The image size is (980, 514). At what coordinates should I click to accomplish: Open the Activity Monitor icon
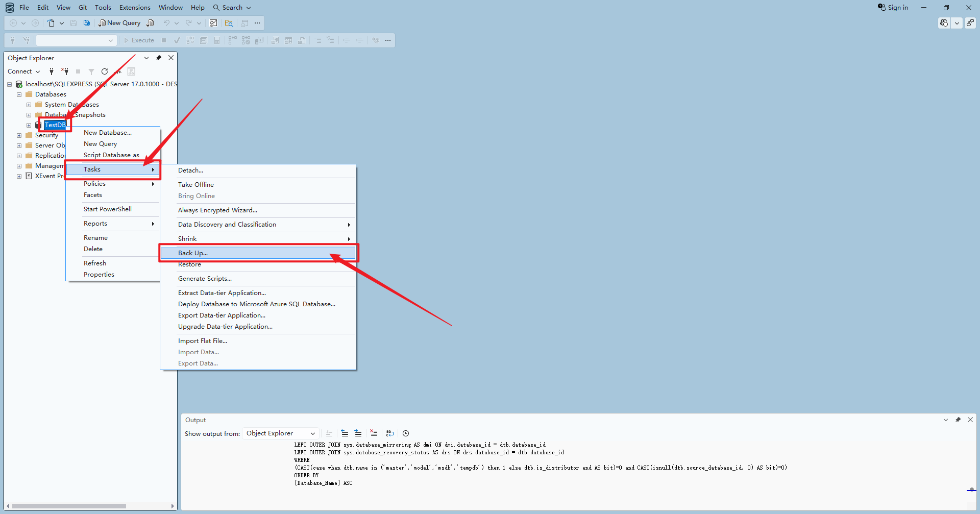coord(213,23)
